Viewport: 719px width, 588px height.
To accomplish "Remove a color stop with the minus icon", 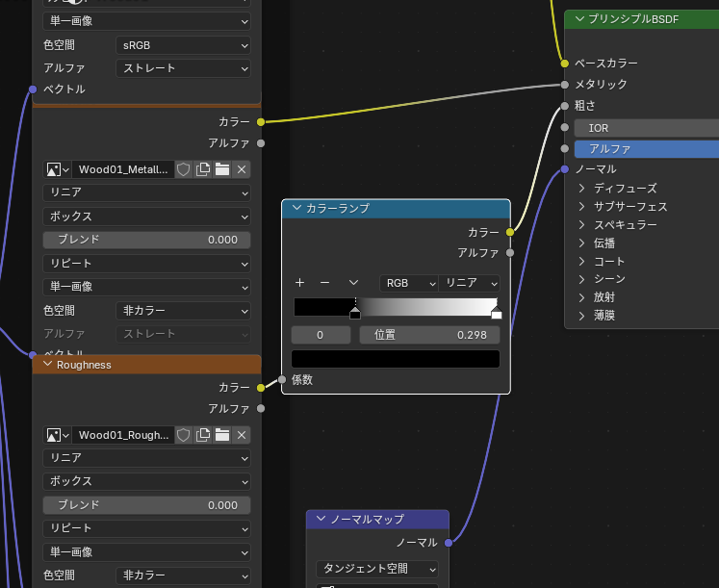I will point(324,283).
